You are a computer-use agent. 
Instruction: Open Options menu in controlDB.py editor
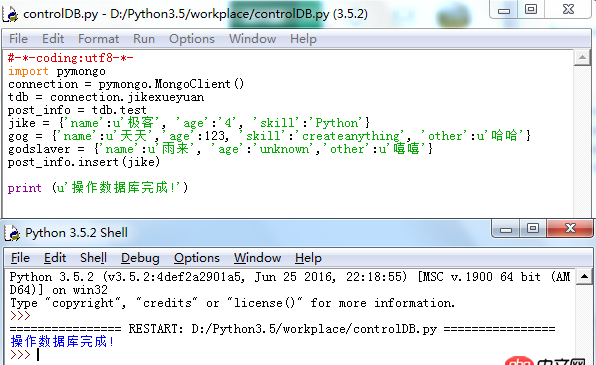click(192, 39)
